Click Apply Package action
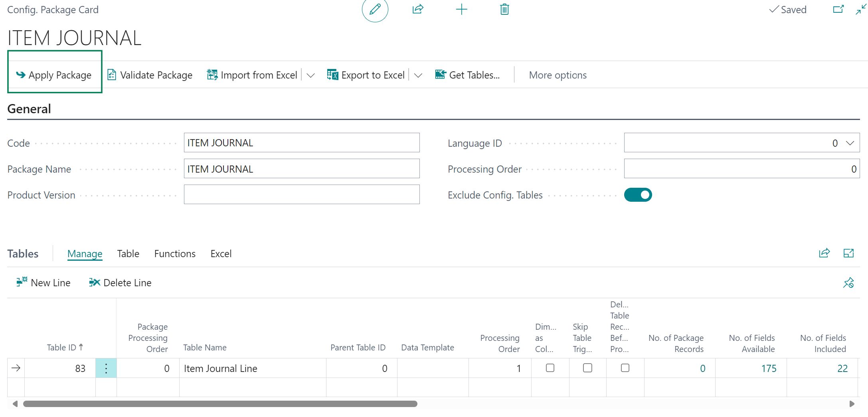This screenshot has height=417, width=868. tap(55, 75)
